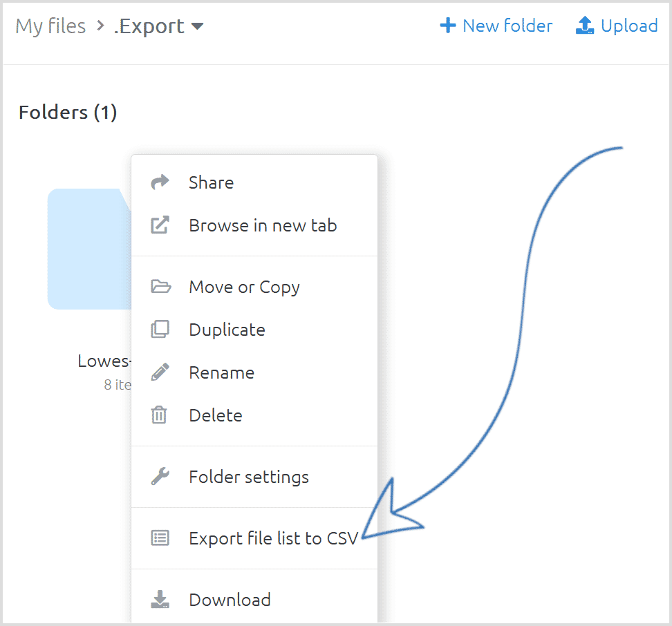Open the .Export breadcrumb dropdown arrow
The image size is (672, 626).
[x=197, y=27]
